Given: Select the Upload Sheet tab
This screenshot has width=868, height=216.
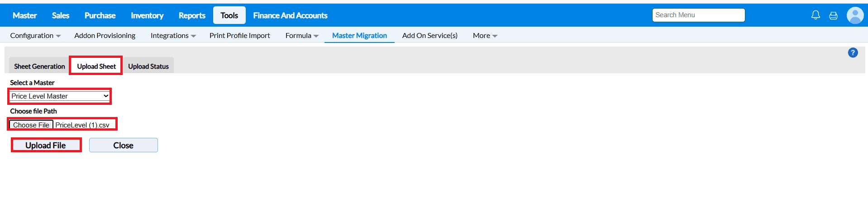Looking at the screenshot, I should (x=96, y=66).
